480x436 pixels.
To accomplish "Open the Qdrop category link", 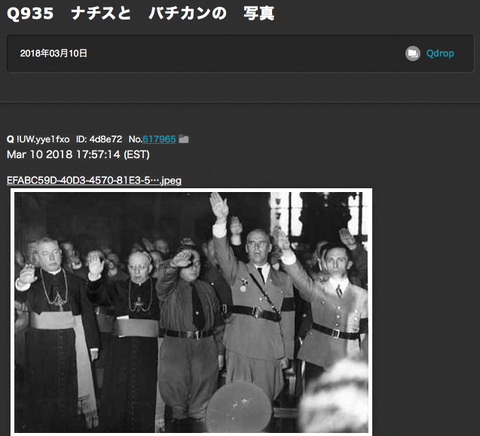I will 440,53.
